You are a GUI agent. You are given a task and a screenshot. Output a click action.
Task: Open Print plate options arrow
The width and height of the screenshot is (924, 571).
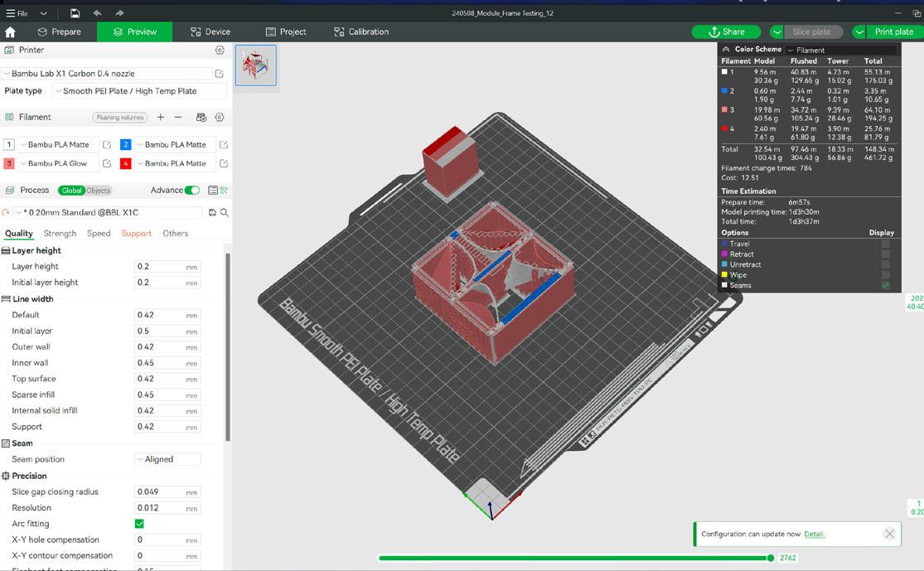point(859,31)
